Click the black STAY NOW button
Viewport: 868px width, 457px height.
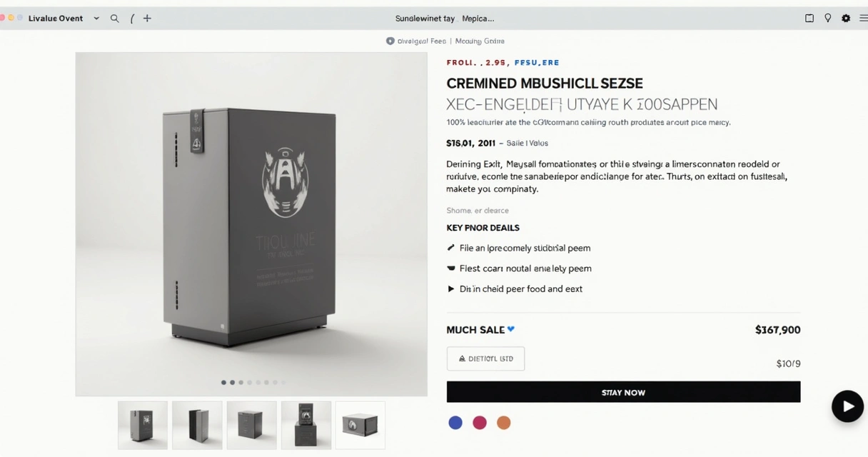pos(623,392)
